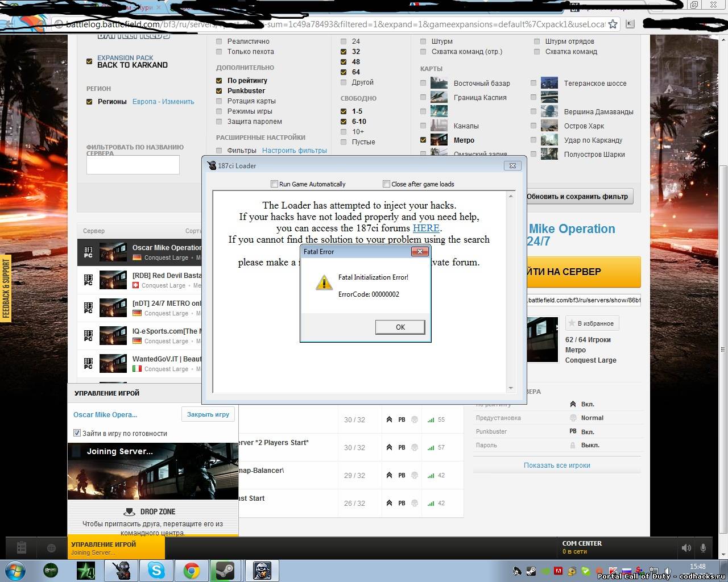Check the Ротация карты option
Screen dimensions: 728x582
pyautogui.click(x=219, y=101)
